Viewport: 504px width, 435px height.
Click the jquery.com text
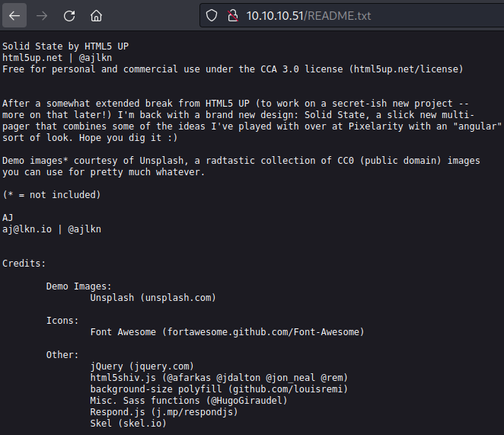pyautogui.click(x=161, y=366)
